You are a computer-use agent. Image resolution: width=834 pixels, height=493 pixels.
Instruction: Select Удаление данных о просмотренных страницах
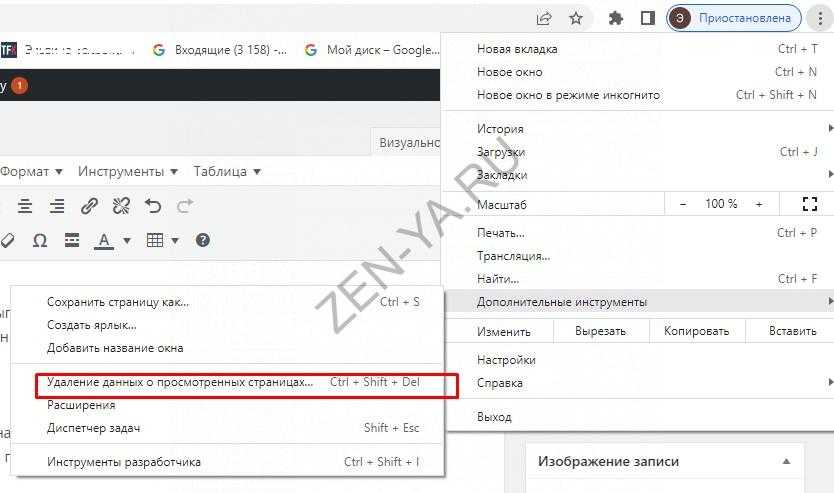180,382
